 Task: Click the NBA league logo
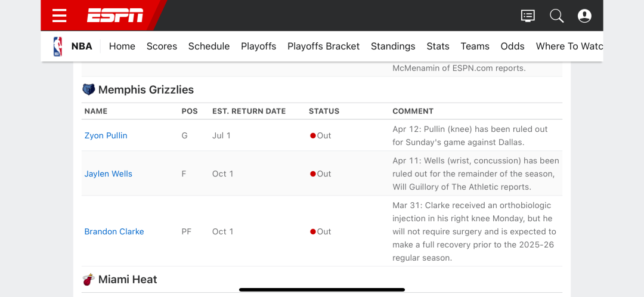tap(57, 47)
